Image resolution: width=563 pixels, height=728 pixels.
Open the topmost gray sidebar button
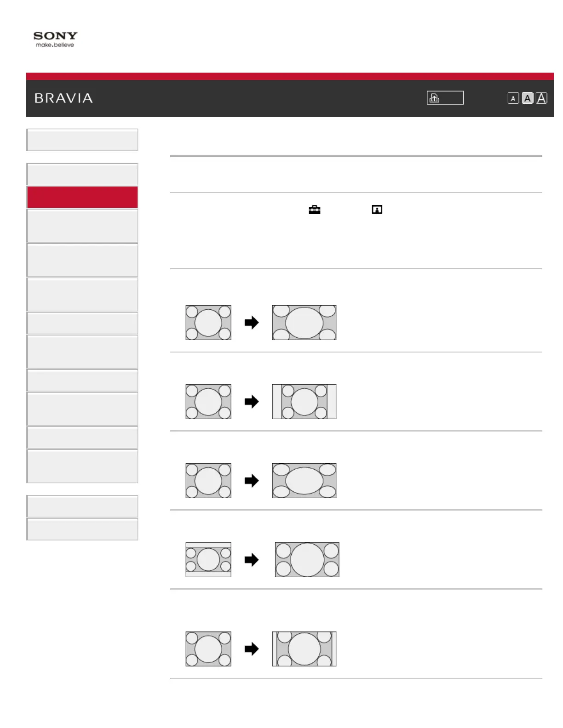pos(82,140)
